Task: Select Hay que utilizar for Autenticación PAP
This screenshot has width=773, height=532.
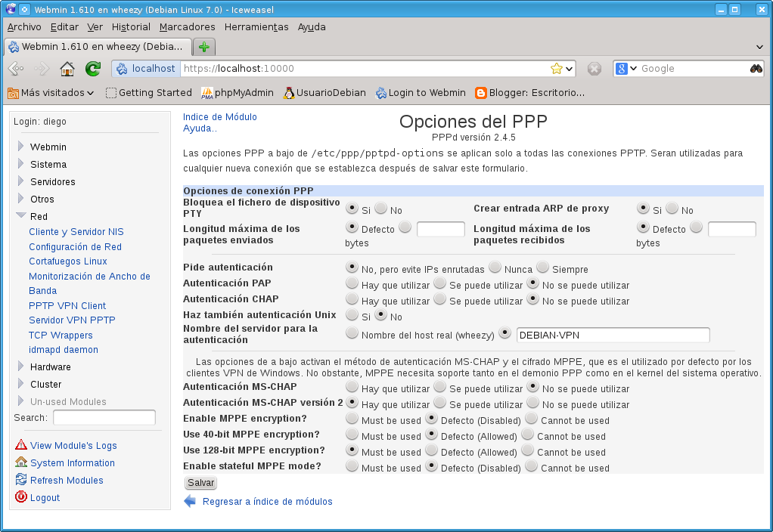Action: tap(352, 283)
